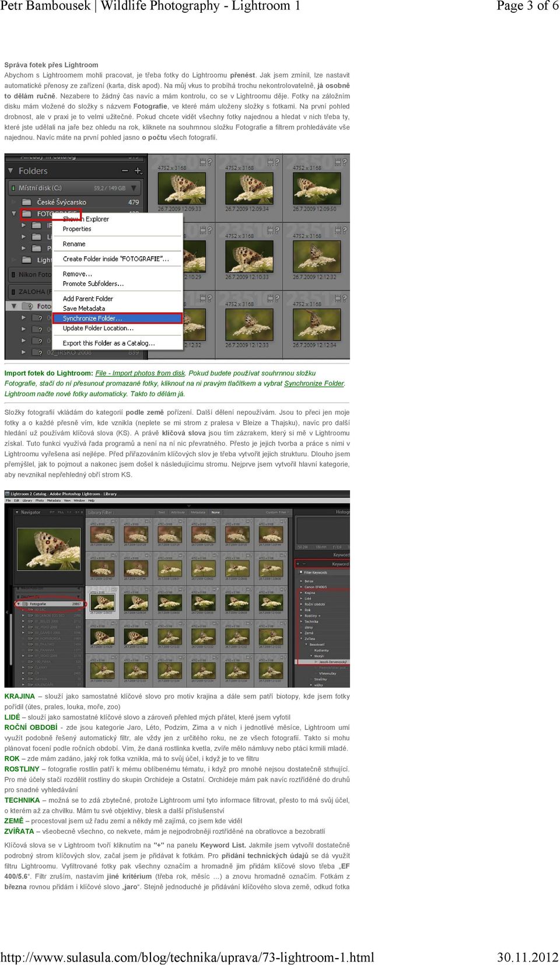Screen dimensions: 560x965
Task: Click the green status light on Místní disk (C:)
Action: [13, 188]
